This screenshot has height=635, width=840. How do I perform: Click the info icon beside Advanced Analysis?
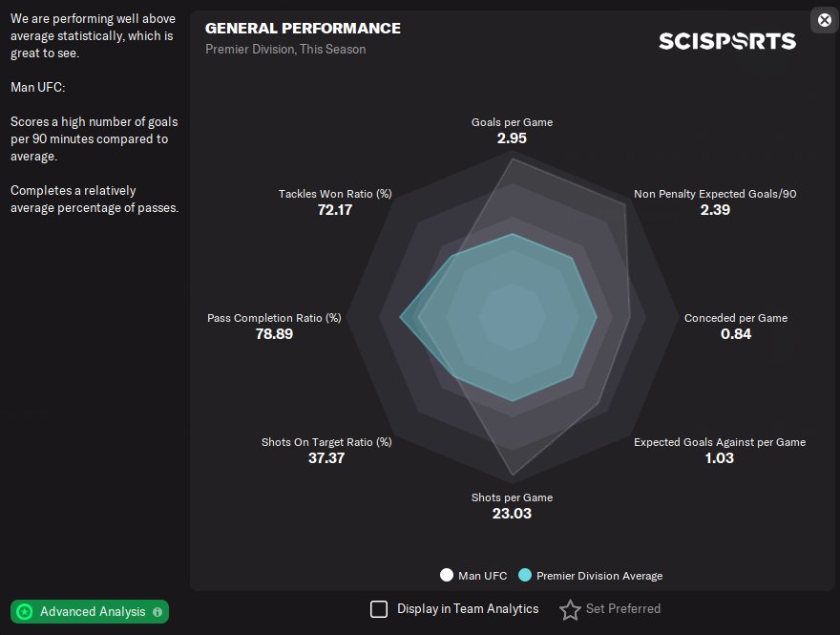tap(157, 611)
